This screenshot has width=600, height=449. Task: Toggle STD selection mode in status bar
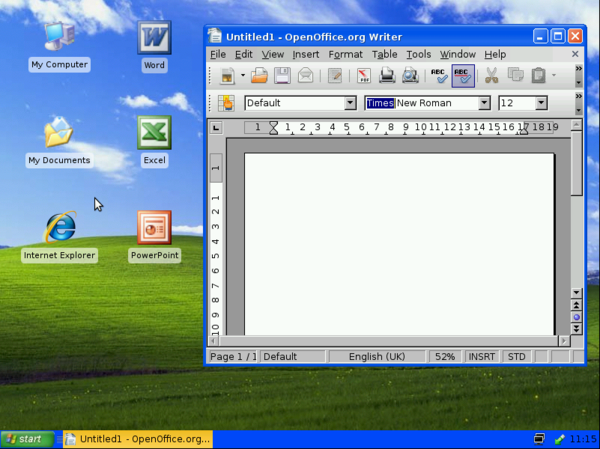click(x=517, y=357)
